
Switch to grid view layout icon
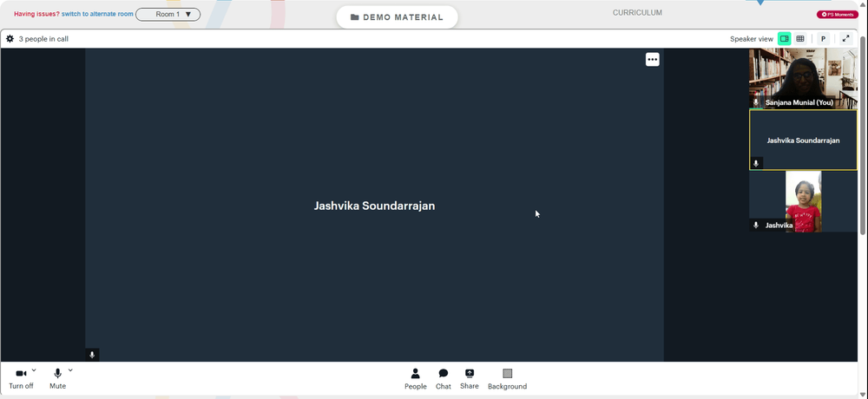click(800, 39)
